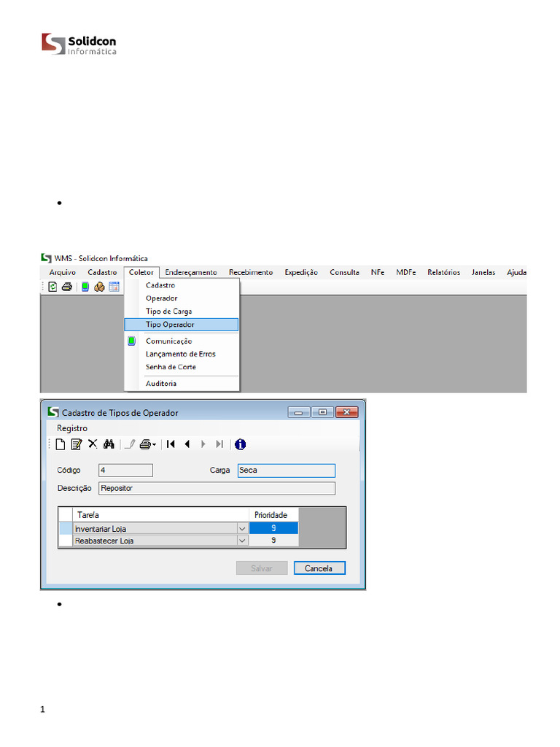This screenshot has height=747, width=560.
Task: Choose Comunicação from Coletor menu
Action: pyautogui.click(x=182, y=341)
